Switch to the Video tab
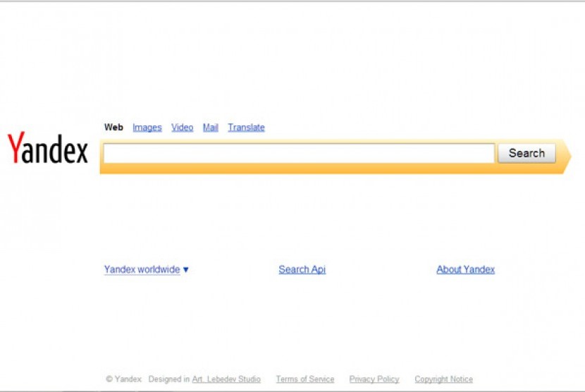The width and height of the screenshot is (585, 392). click(182, 128)
